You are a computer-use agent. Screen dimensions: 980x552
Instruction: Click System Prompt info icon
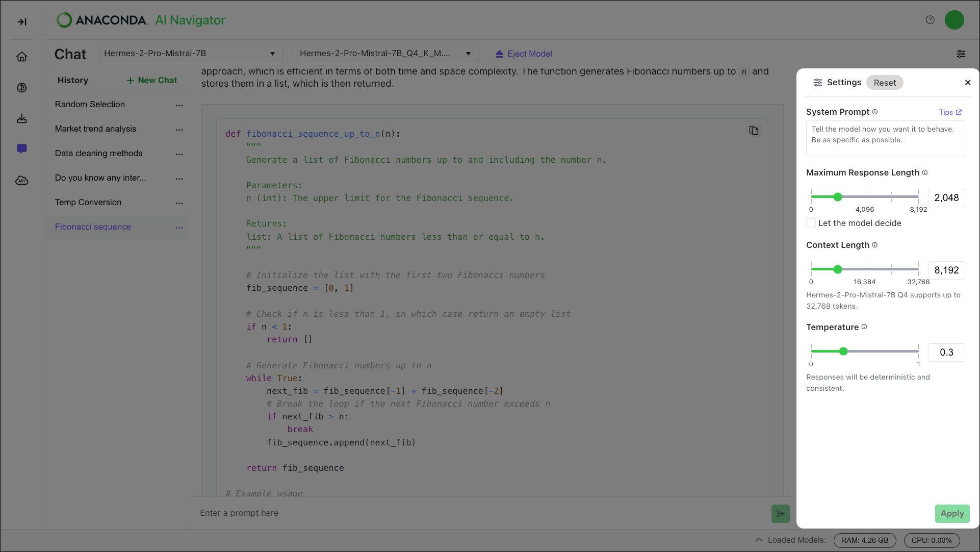[874, 112]
